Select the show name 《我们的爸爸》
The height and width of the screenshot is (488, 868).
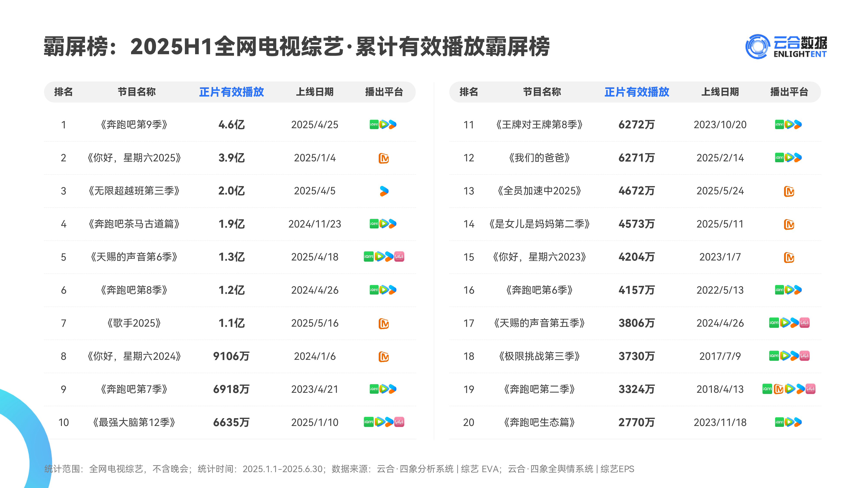click(539, 158)
